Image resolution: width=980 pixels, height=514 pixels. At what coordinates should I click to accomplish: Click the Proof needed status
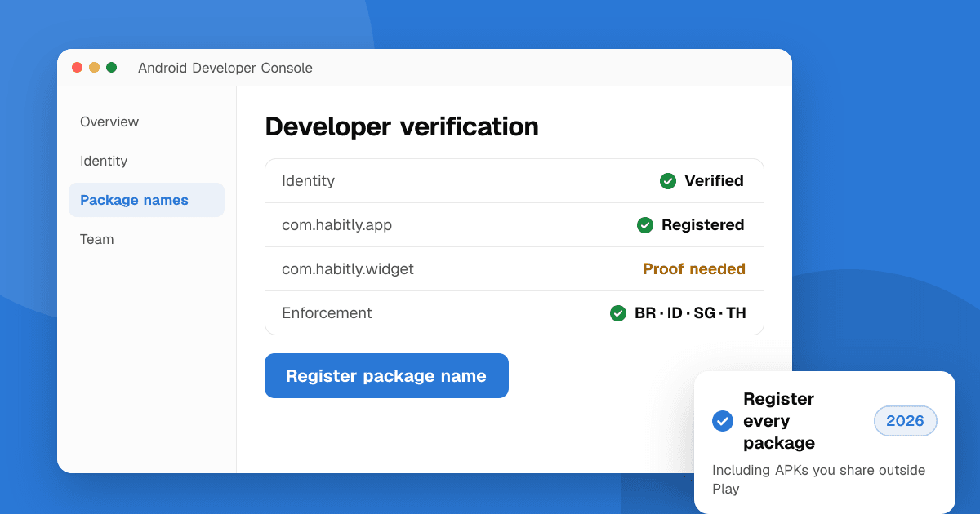(x=694, y=269)
